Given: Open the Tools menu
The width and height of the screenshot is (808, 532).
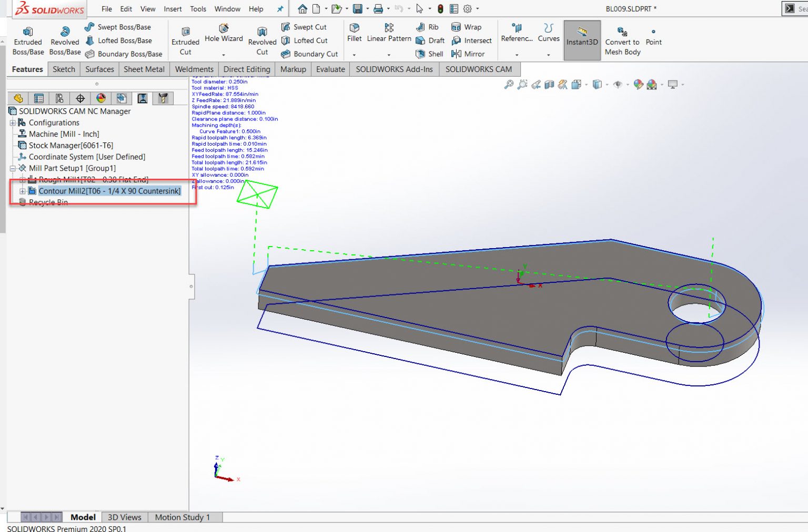Looking at the screenshot, I should tap(198, 9).
